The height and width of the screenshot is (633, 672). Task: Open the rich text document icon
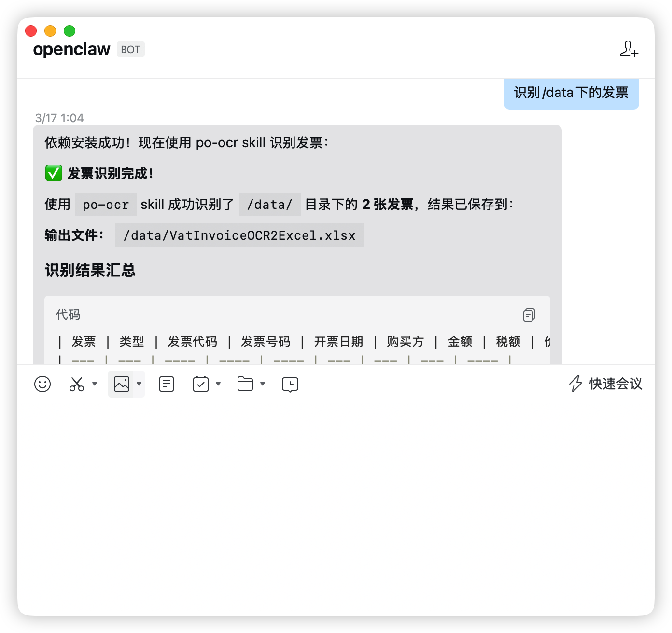point(167,384)
